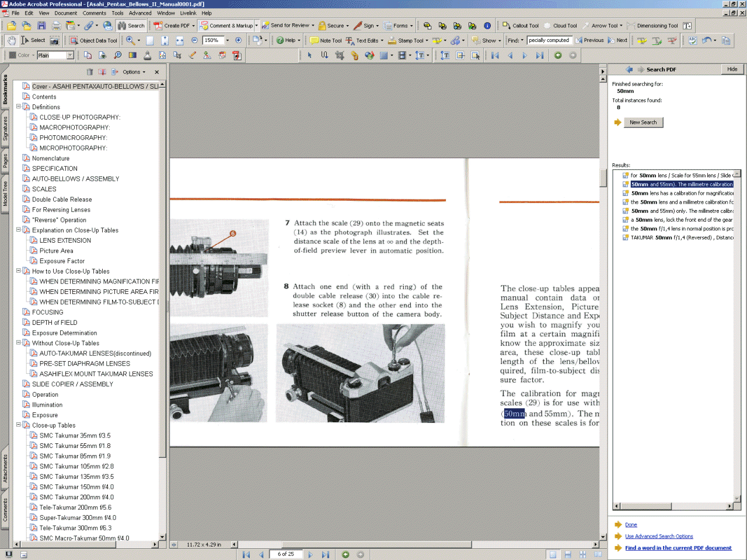Click Find a word in current PDF link
This screenshot has width=747, height=560.
click(678, 548)
